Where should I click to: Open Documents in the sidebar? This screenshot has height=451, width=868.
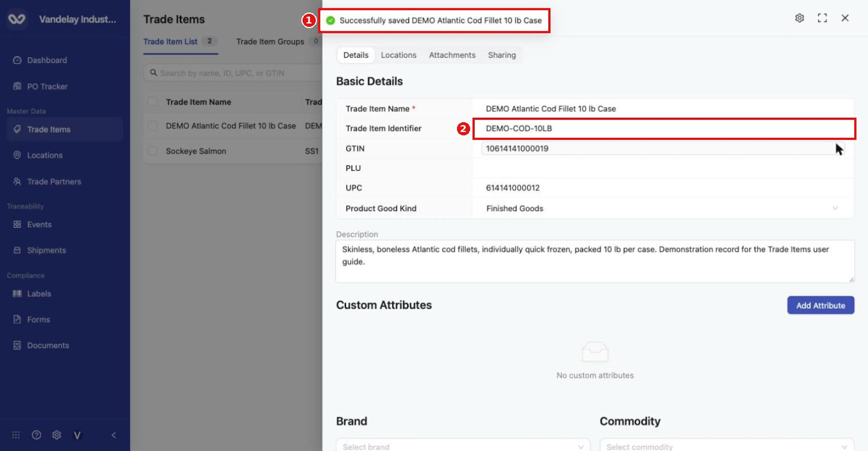(x=48, y=345)
